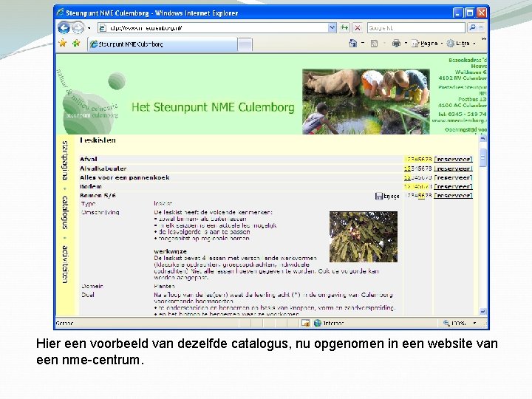Image resolution: width=532 pixels, height=399 pixels.
Task: Click reserveer for Alles voor een pannenkoek
Action: (x=453, y=178)
